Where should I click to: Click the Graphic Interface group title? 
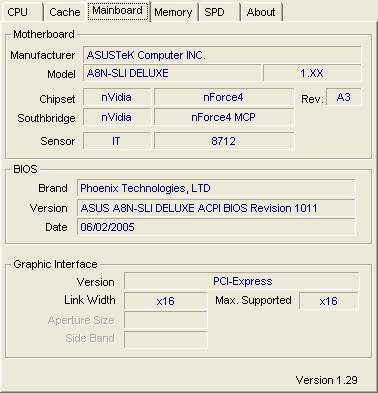pyautogui.click(x=55, y=264)
